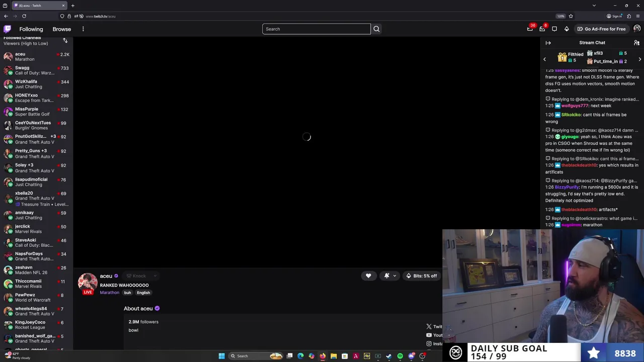Open the Marathon category link
Image resolution: width=644 pixels, height=362 pixels.
109,293
